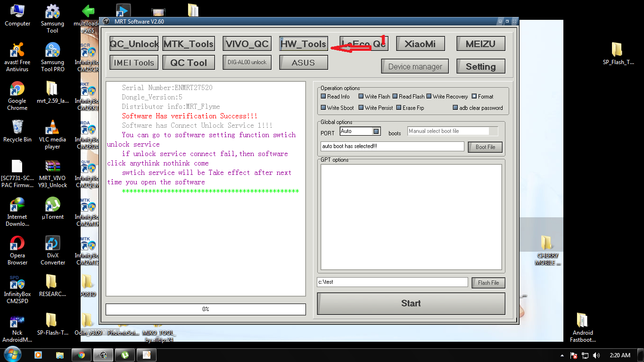
Task: Switch to MTK_Tools section
Action: click(x=189, y=44)
